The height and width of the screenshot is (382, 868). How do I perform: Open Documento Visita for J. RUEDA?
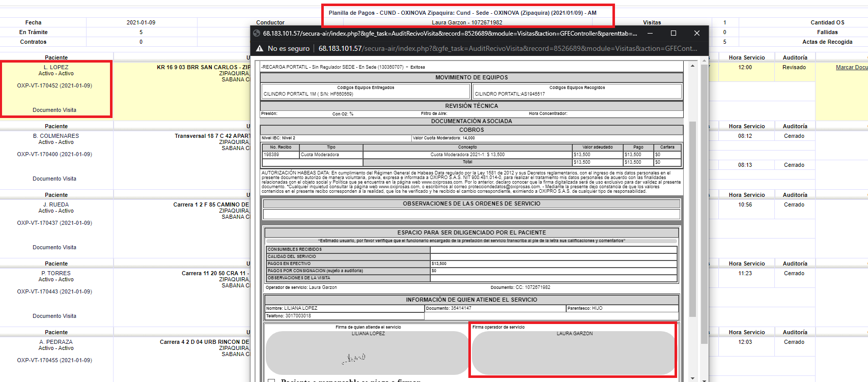pyautogui.click(x=54, y=247)
